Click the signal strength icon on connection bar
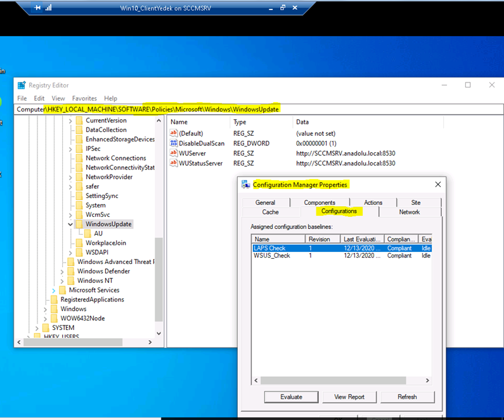 [48, 8]
